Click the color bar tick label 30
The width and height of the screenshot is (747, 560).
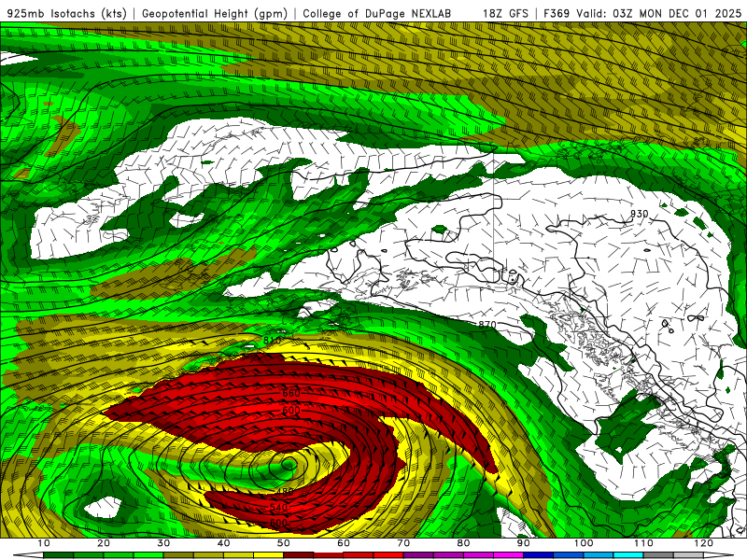163,543
